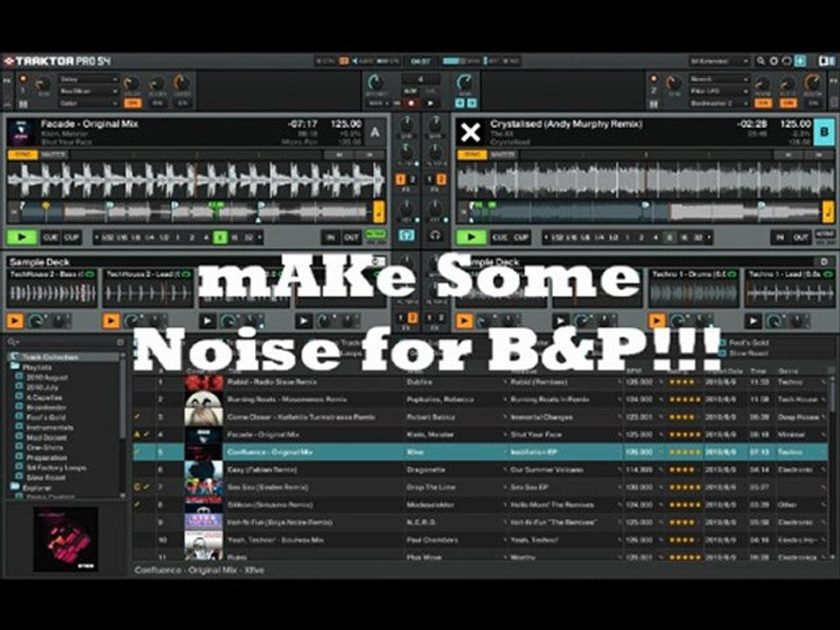Click the Deck B letter icon
840x630 pixels.
tap(824, 132)
